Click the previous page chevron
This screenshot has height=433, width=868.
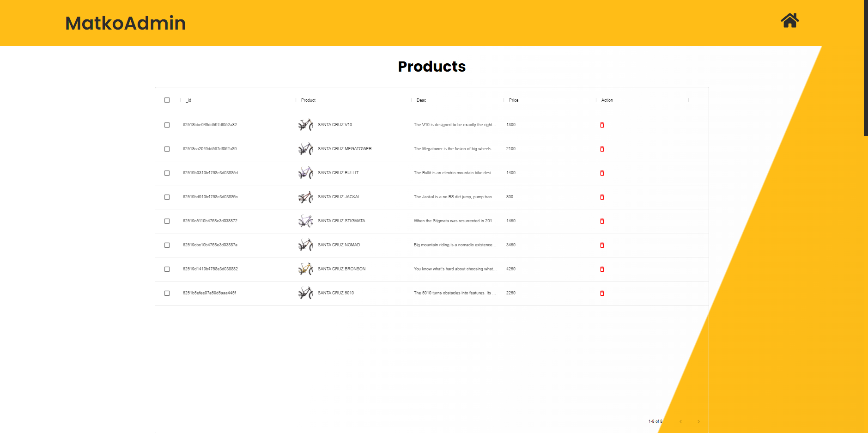pos(680,421)
